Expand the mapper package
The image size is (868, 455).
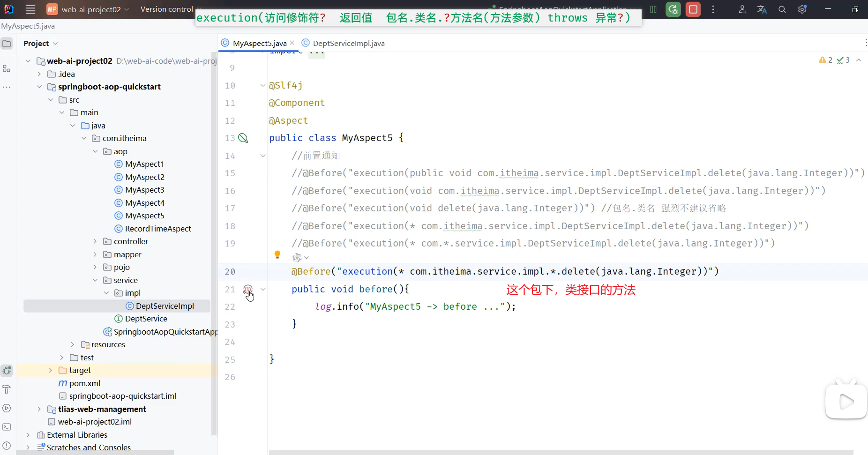click(95, 254)
